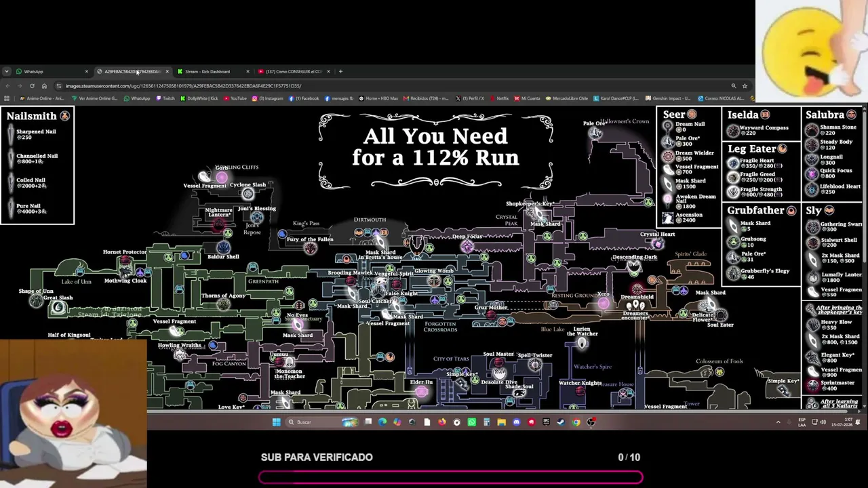Screen dimensions: 868x488
Task: Reload the page with the refresh icon
Action: pyautogui.click(x=32, y=86)
